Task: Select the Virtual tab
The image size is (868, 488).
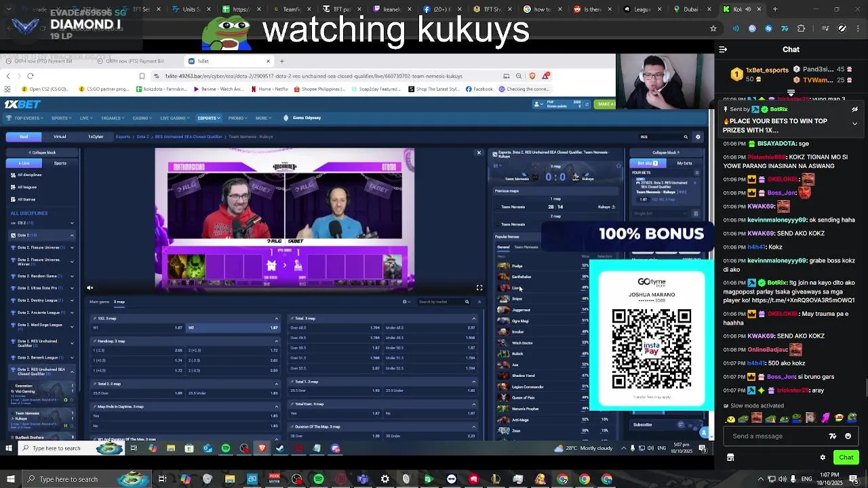Action: (x=60, y=136)
